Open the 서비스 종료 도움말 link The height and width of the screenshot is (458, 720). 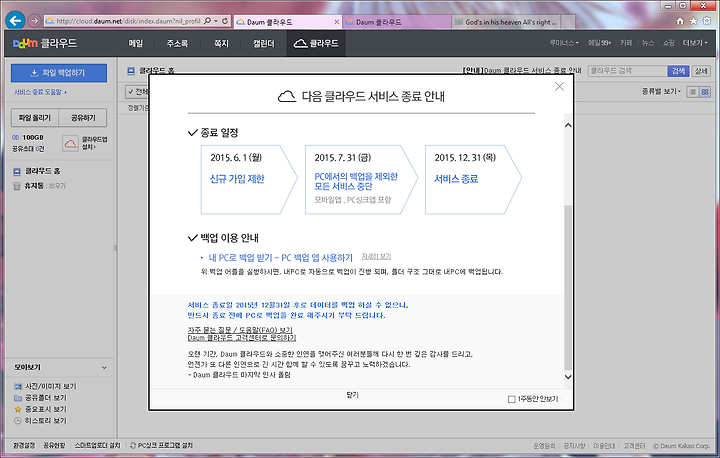[x=40, y=92]
